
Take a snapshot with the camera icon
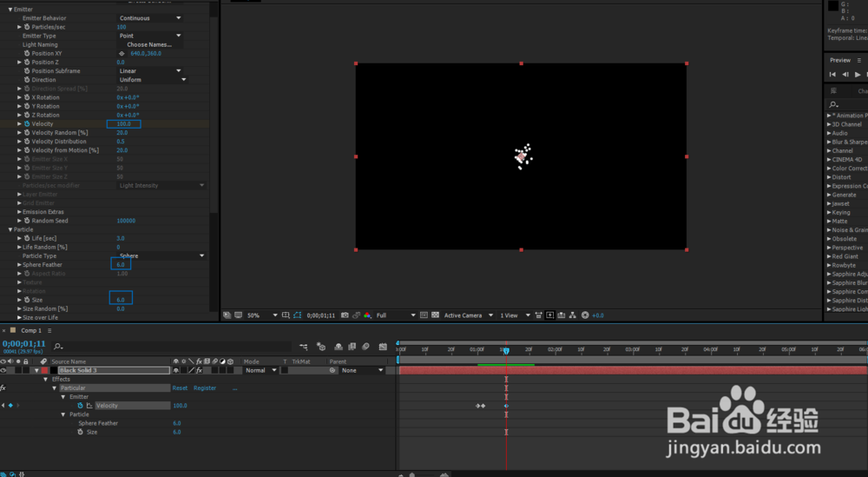(x=345, y=315)
